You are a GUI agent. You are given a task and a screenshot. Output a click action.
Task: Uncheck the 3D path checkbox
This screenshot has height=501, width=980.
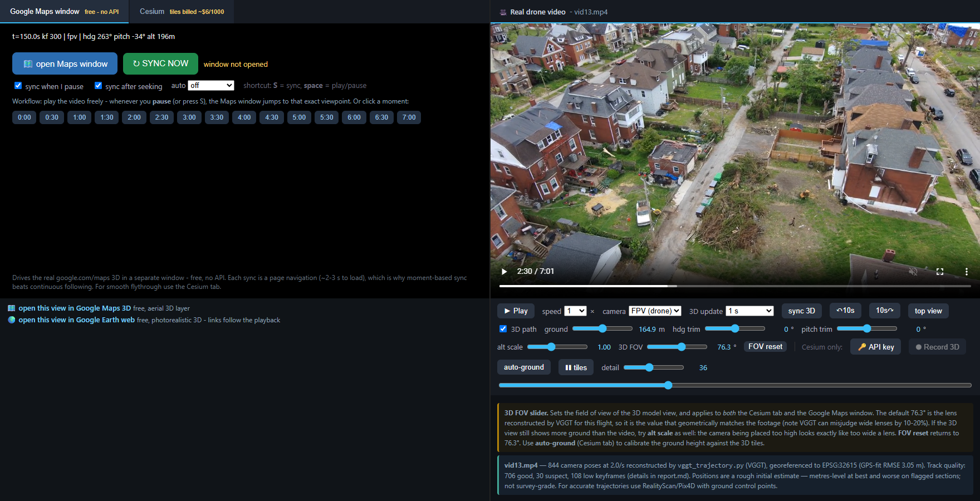503,329
